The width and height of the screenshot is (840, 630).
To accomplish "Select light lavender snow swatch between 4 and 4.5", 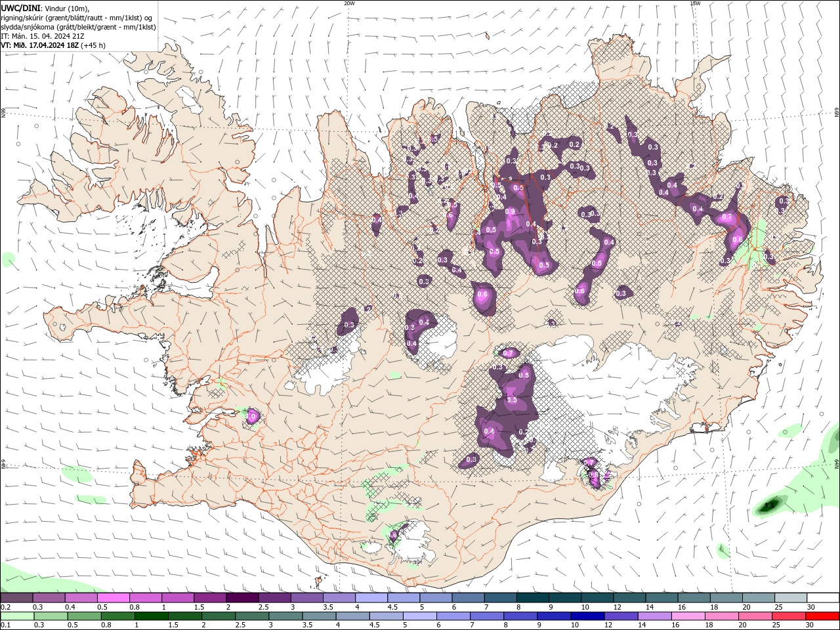I will [371, 598].
